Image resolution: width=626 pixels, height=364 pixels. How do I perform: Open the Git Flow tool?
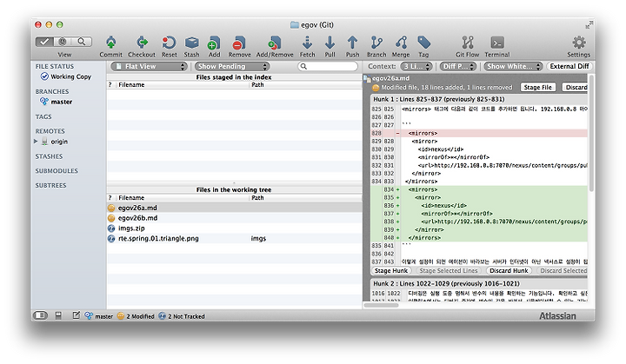468,43
